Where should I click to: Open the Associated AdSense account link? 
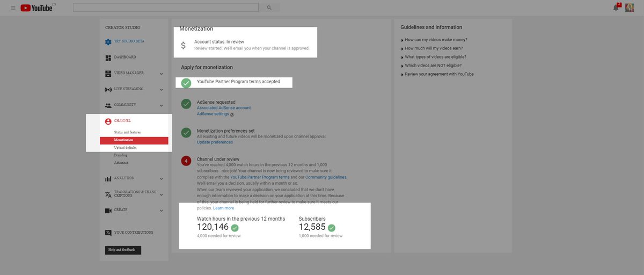click(x=224, y=108)
